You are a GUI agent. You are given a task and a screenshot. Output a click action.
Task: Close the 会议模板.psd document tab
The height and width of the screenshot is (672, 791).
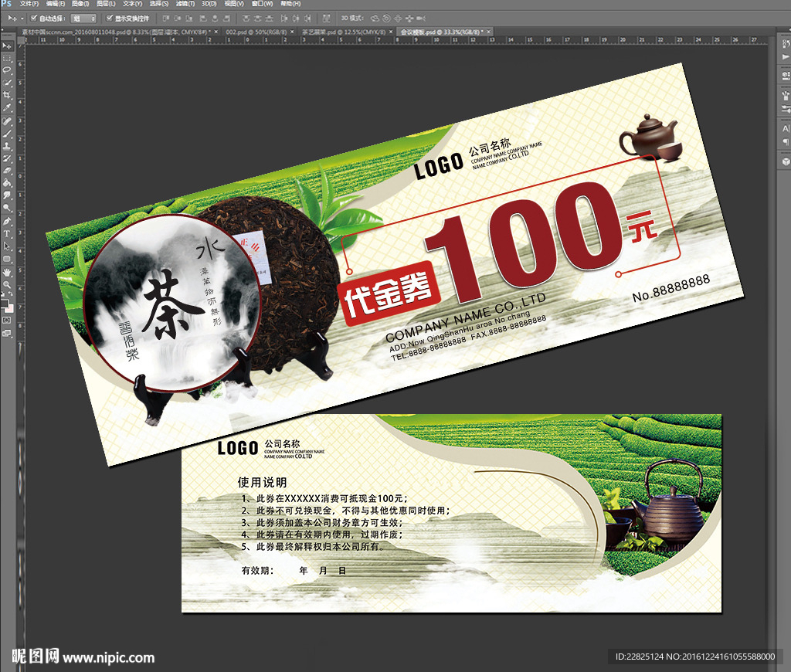click(488, 32)
